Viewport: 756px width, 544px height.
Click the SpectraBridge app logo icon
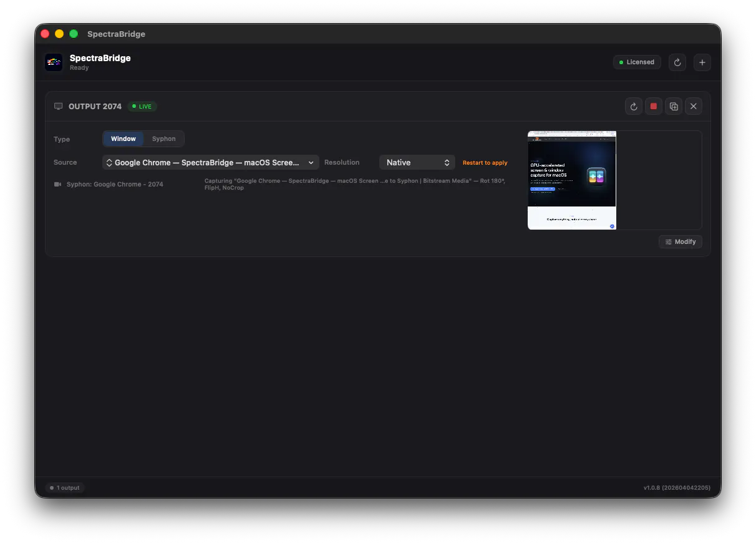coord(54,62)
